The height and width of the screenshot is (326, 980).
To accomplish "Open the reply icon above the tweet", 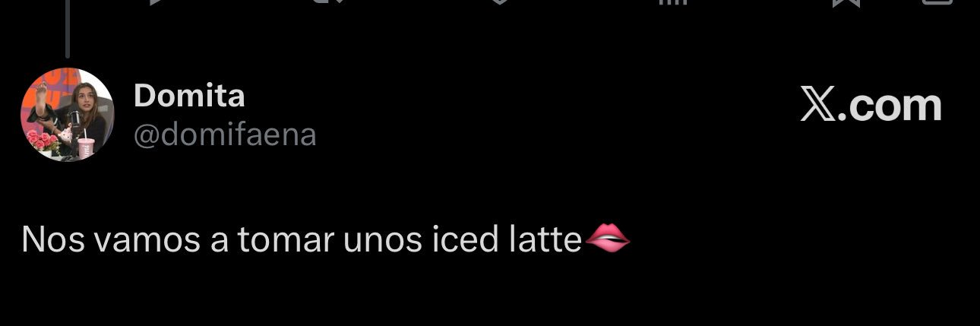I will [154, 2].
